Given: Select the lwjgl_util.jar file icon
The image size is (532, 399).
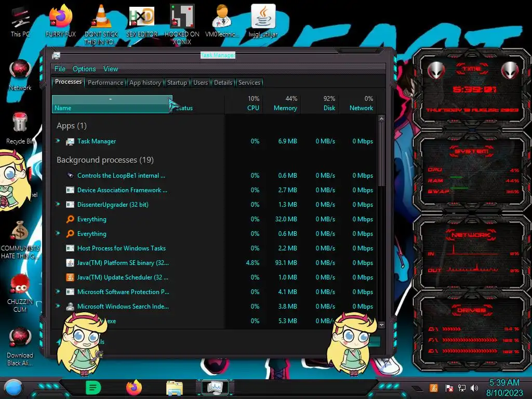Looking at the screenshot, I should 263,21.
